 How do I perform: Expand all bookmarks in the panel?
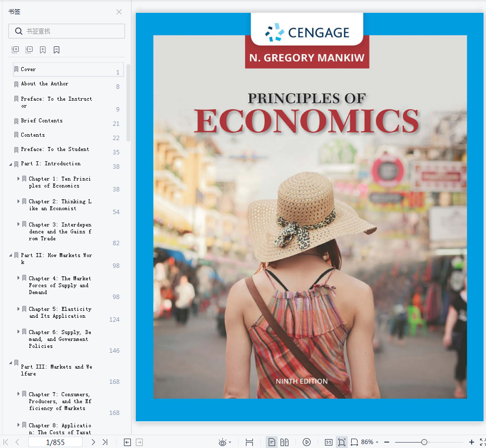(15, 49)
